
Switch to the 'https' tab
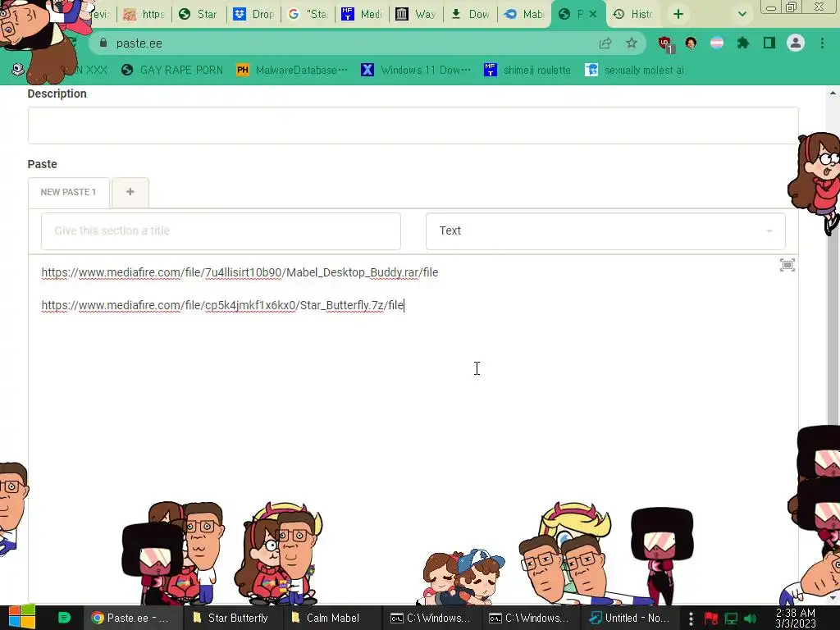pyautogui.click(x=144, y=15)
